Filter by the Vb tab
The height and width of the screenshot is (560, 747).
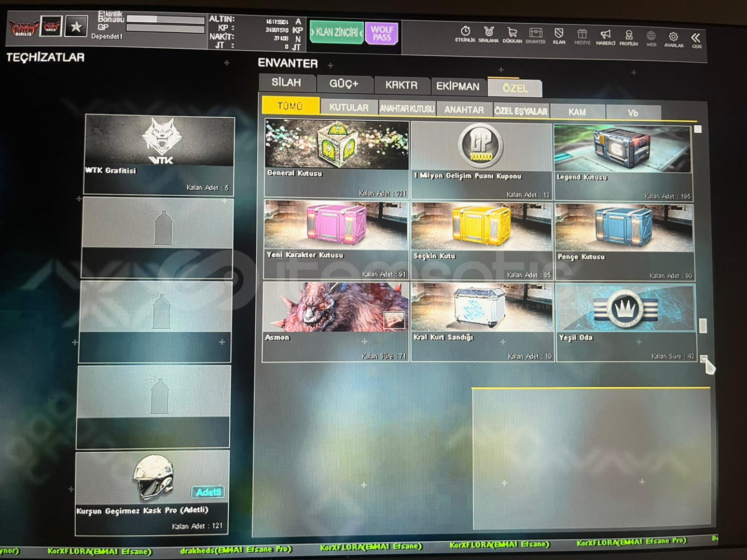(x=633, y=113)
